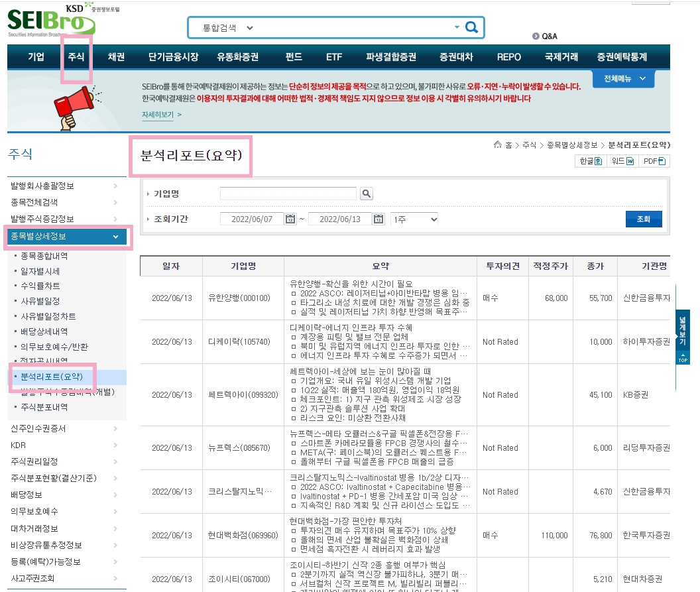
Task: Click the 조회 search button
Action: 643,219
